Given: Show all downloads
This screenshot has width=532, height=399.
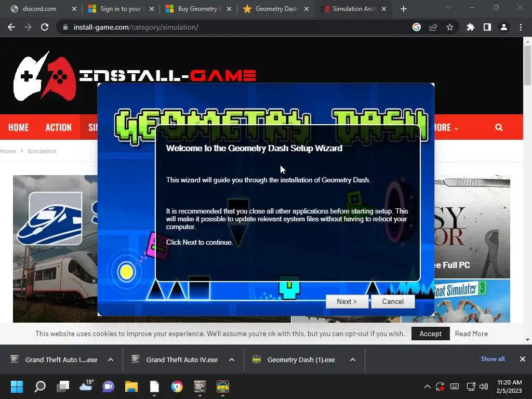Looking at the screenshot, I should tap(493, 359).
